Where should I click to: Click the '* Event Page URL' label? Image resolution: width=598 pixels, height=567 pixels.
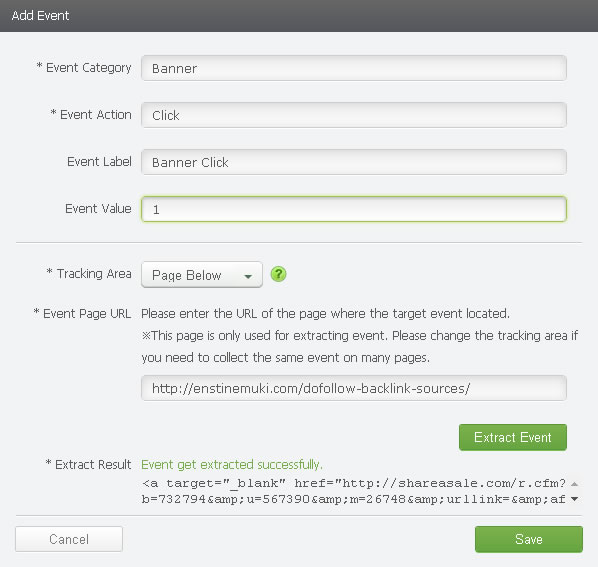82,313
